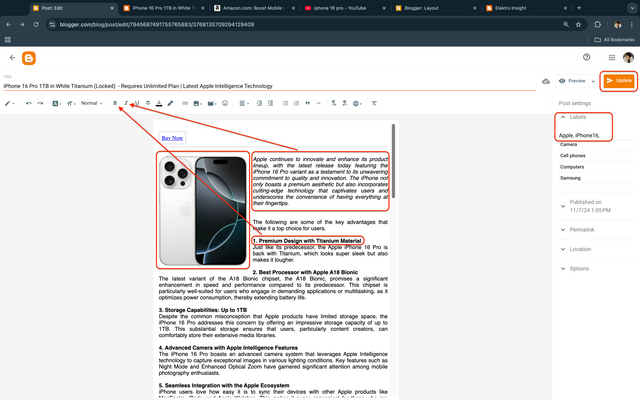Click the cloud saved-status icon
This screenshot has height=400, width=640.
pyautogui.click(x=546, y=81)
